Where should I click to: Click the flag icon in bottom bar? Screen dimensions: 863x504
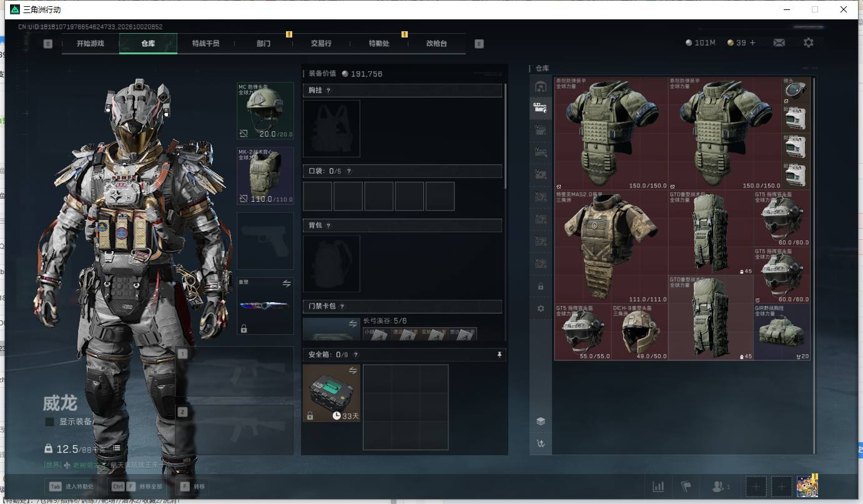[x=686, y=487]
